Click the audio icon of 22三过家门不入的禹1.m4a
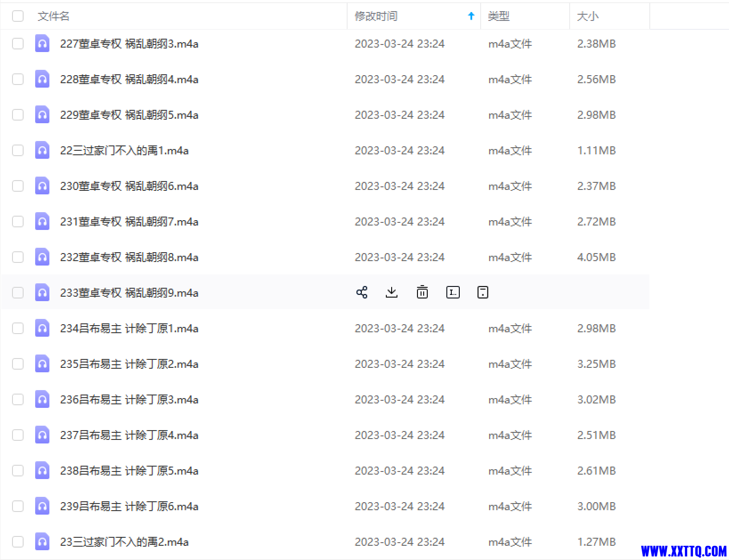729x560 pixels. [x=42, y=150]
